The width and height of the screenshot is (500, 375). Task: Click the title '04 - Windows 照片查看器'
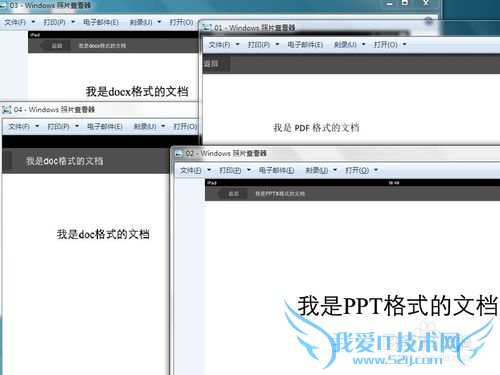tap(54, 110)
